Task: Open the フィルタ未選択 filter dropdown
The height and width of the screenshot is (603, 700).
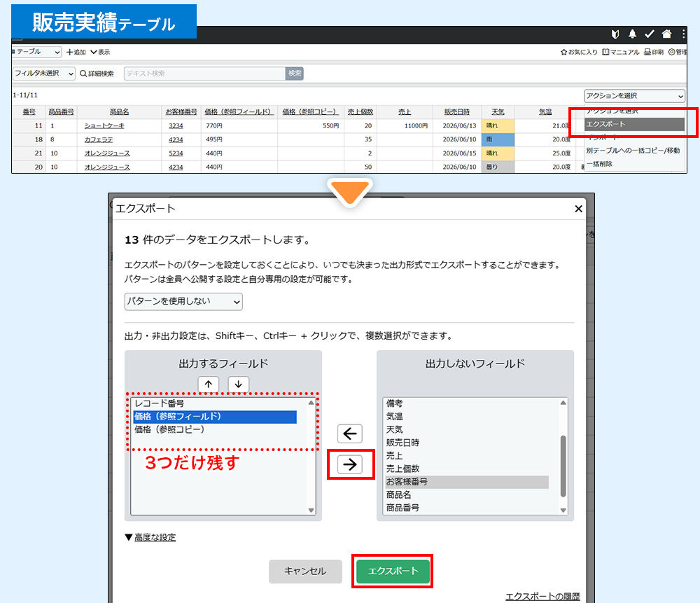Action: pos(43,74)
